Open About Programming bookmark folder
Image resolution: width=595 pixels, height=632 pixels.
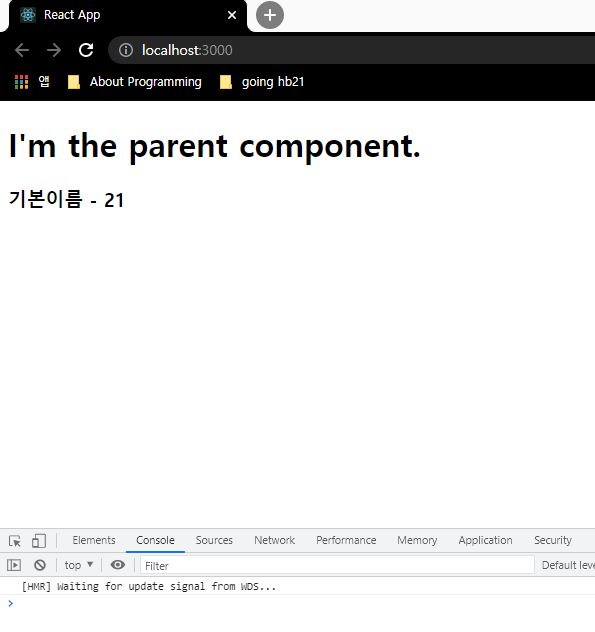coord(134,82)
